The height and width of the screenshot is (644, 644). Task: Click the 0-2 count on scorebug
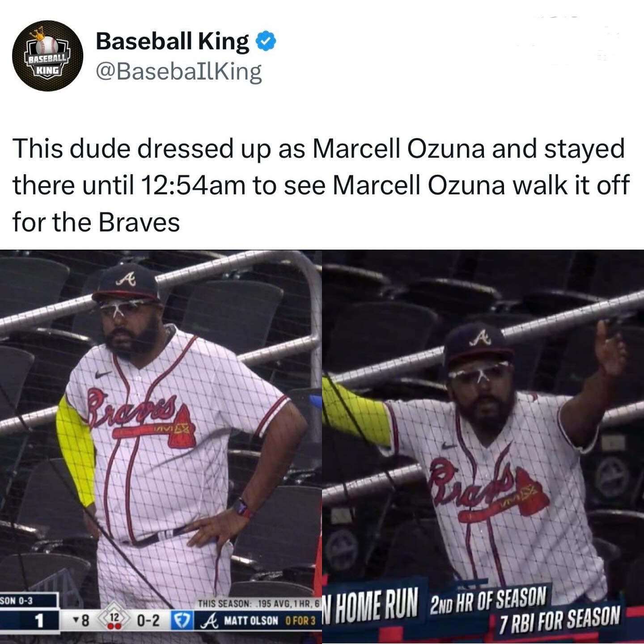148,621
